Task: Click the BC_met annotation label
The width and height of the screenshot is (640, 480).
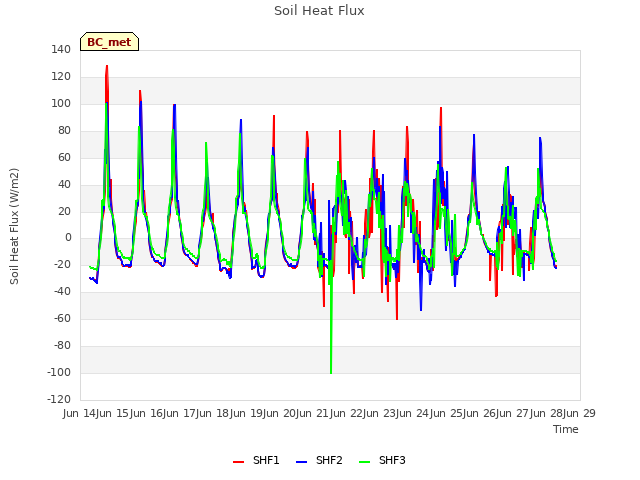Action: click(x=109, y=42)
